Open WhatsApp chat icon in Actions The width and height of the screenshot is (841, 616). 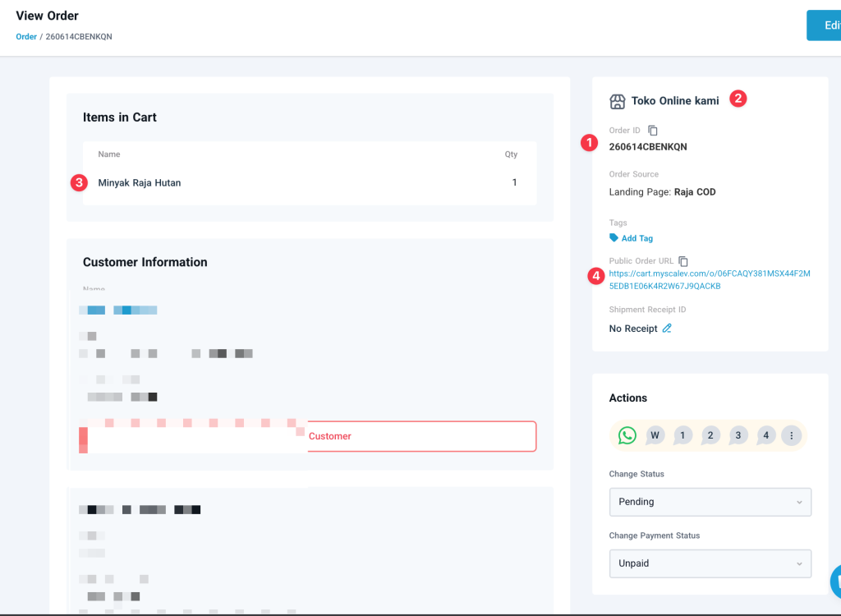[627, 435]
